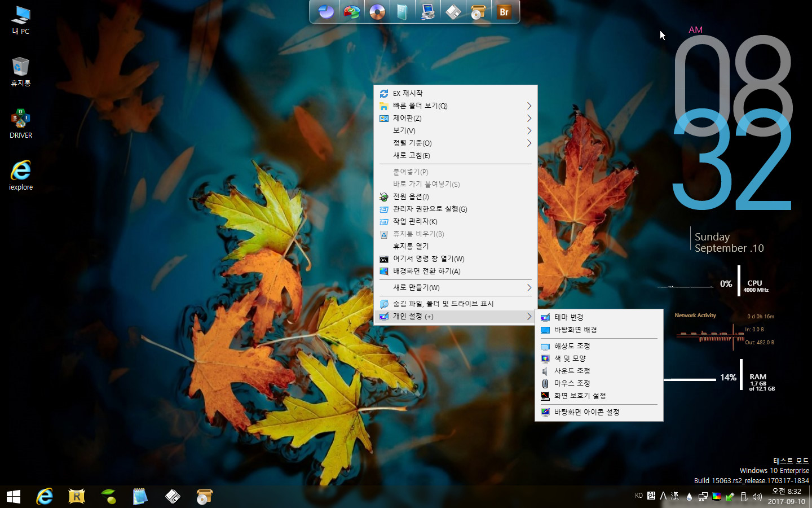Click the rainbow color monitor tray icon
This screenshot has height=508, width=812.
(716, 497)
